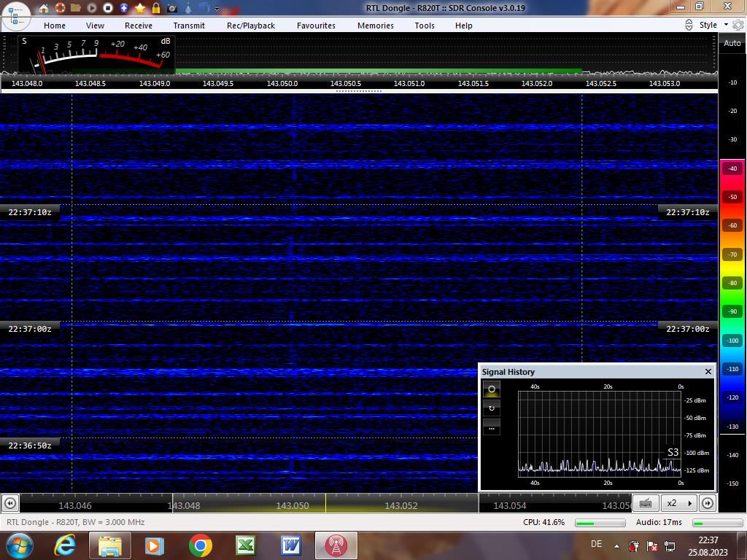
Task: Open the Memories ribbon tab
Action: click(376, 26)
